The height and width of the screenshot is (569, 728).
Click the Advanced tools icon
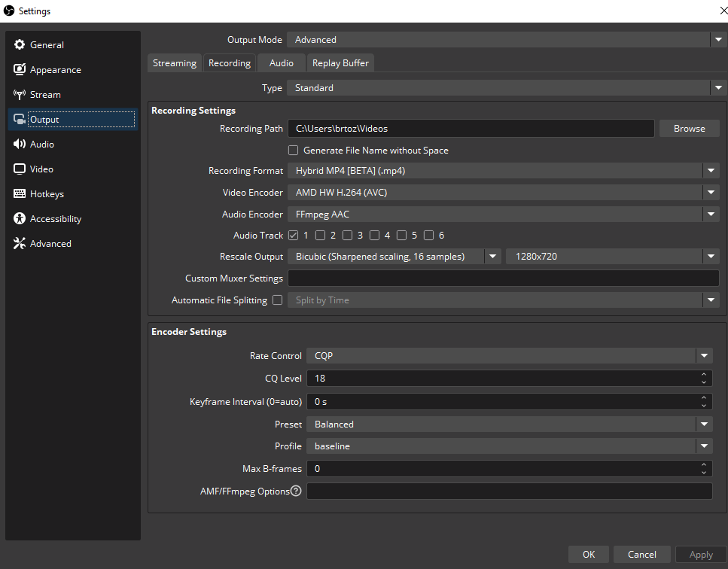point(20,244)
